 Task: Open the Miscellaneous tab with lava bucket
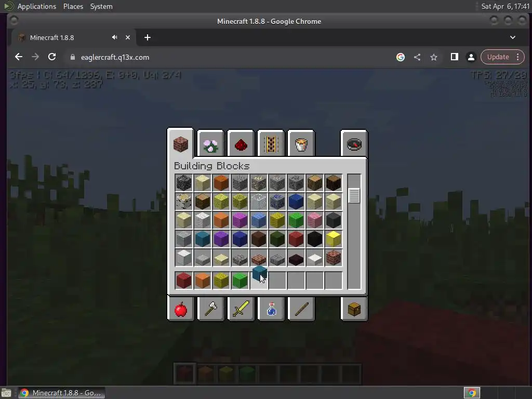pyautogui.click(x=301, y=143)
